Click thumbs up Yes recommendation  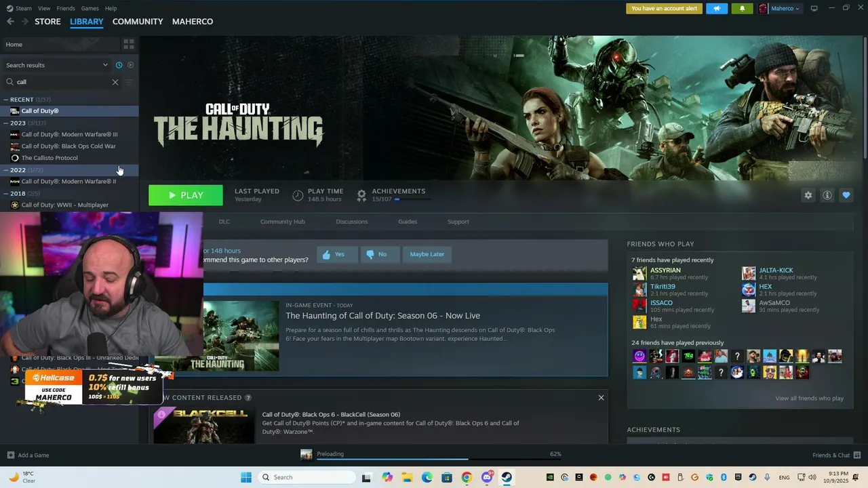point(337,254)
